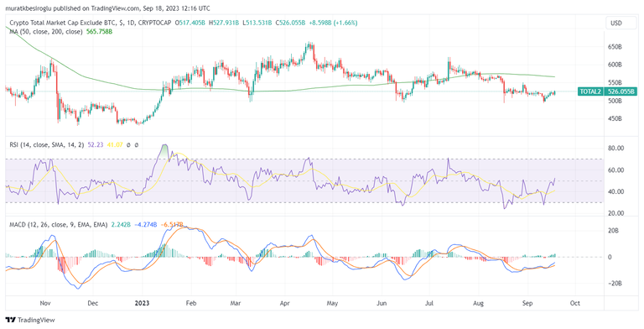644x329 pixels.
Task: Click the low value L513.531B
Action: point(257,23)
